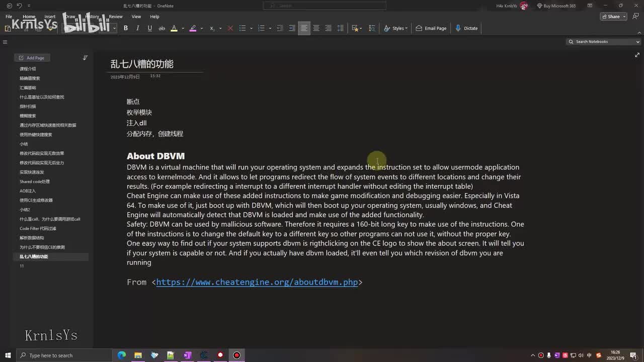Apply yellow font color

[174, 28]
